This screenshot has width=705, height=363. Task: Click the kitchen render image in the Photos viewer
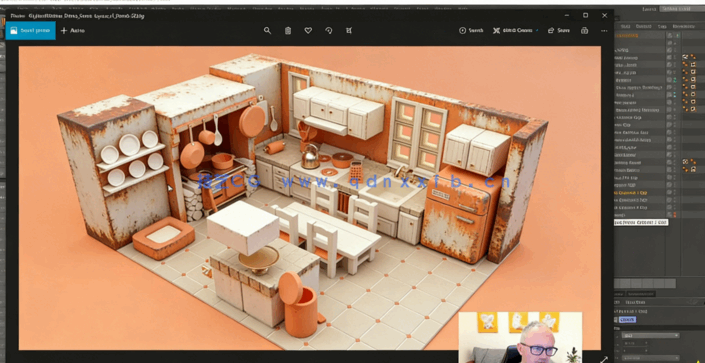pos(309,198)
